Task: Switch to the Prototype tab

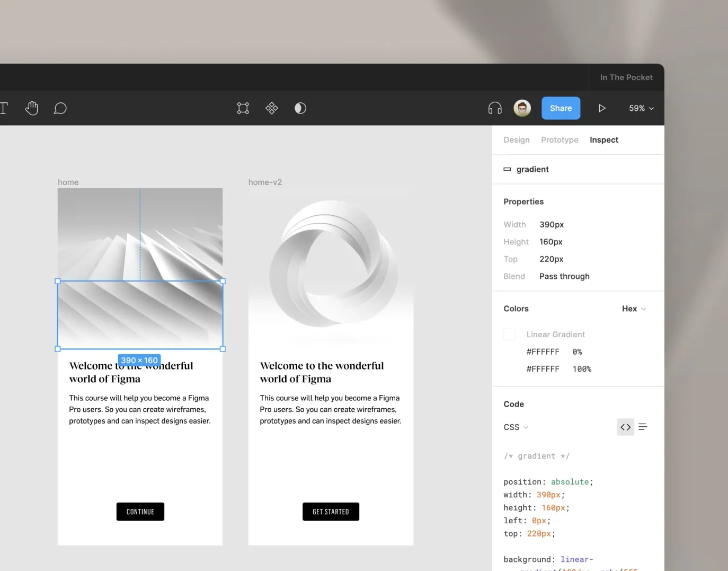Action: point(560,139)
